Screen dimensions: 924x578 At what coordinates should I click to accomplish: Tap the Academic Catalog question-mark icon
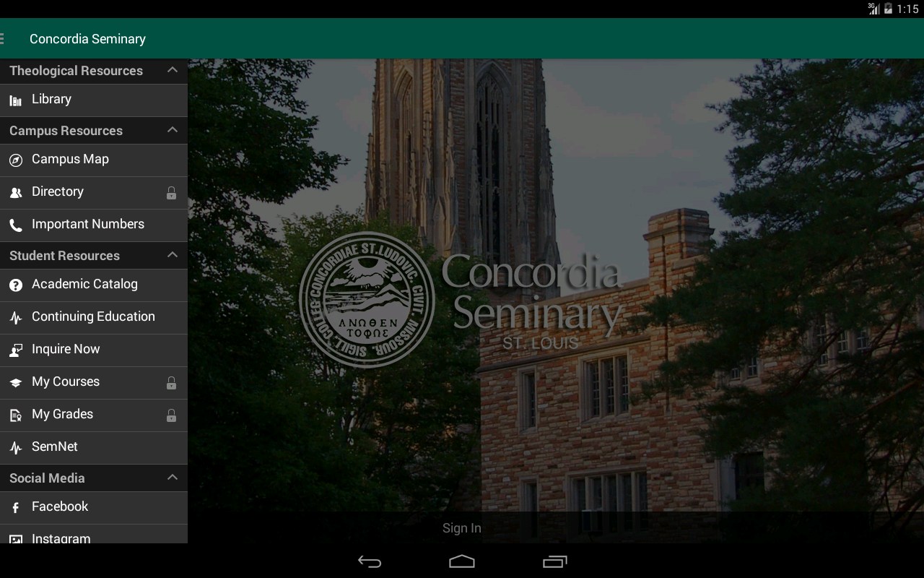click(x=16, y=285)
